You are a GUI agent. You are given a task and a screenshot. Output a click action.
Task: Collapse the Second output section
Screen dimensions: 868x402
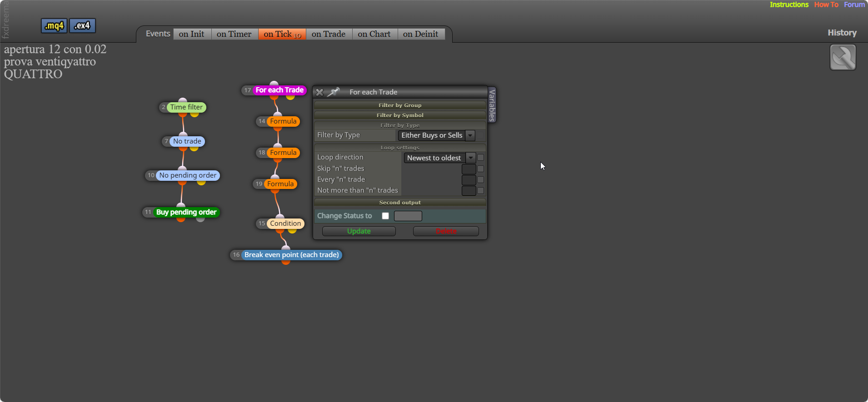pos(400,203)
